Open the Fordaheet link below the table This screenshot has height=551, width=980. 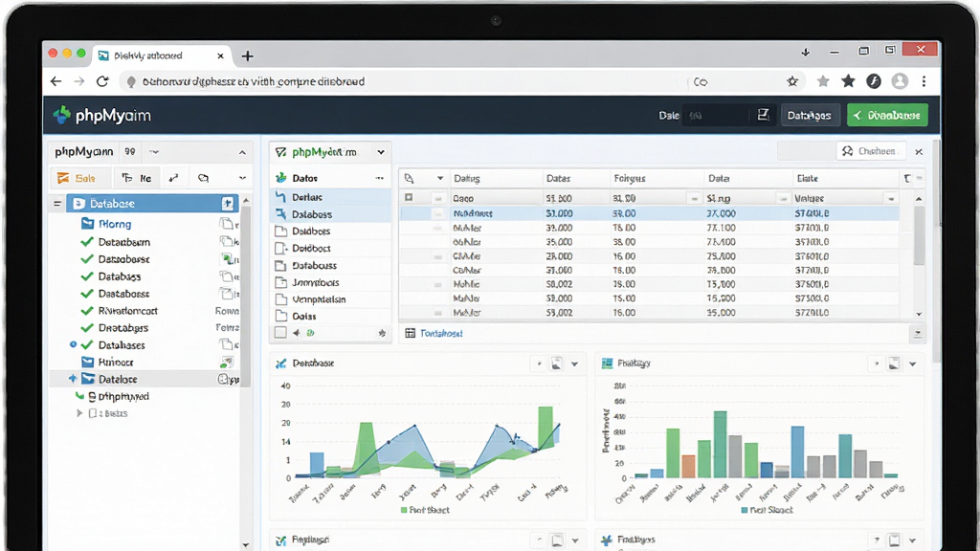(x=441, y=334)
